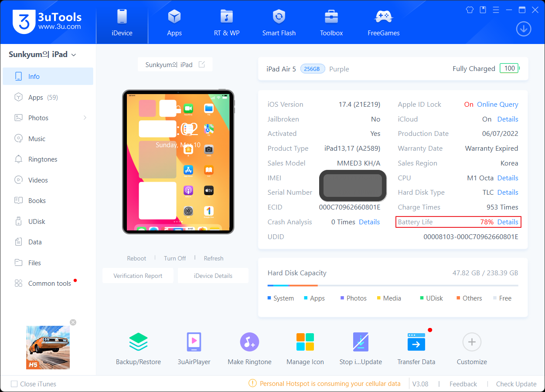Viewport: 545px width, 392px height.
Task: Open the Apps tab in top bar
Action: [x=174, y=22]
